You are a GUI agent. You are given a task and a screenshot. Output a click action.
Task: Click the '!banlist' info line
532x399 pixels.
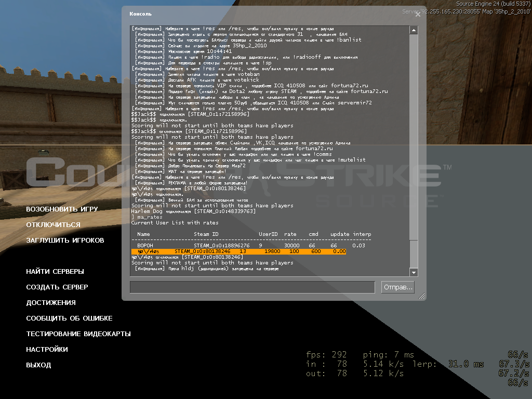248,40
